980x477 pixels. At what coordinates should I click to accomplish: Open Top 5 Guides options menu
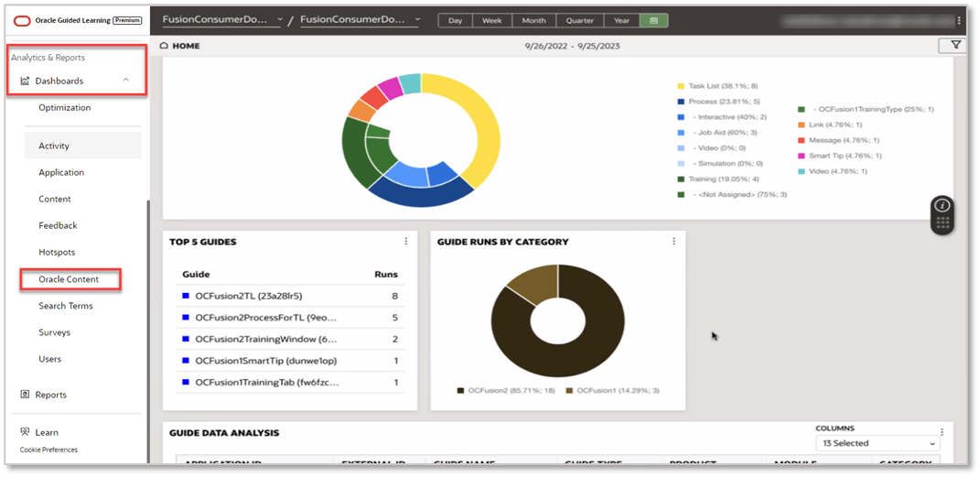coord(405,242)
